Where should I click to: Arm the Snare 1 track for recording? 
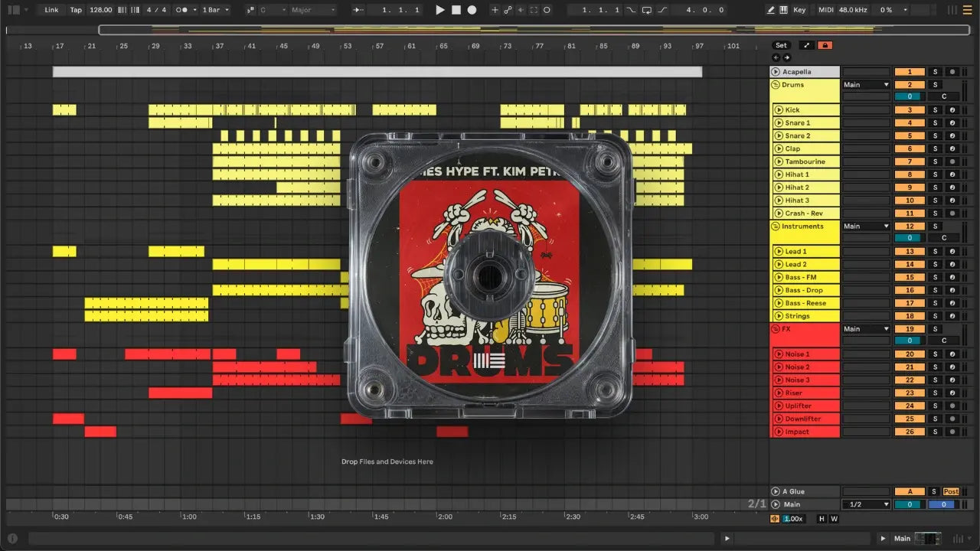click(x=952, y=123)
